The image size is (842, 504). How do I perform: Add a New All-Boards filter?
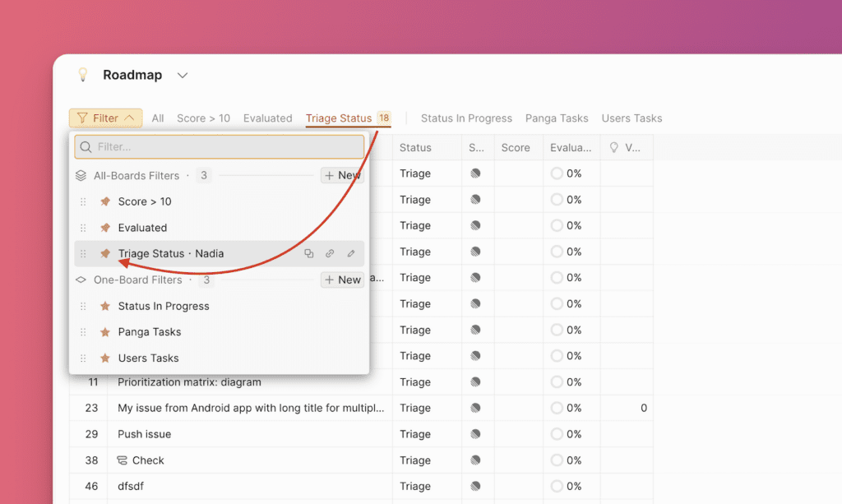(342, 175)
